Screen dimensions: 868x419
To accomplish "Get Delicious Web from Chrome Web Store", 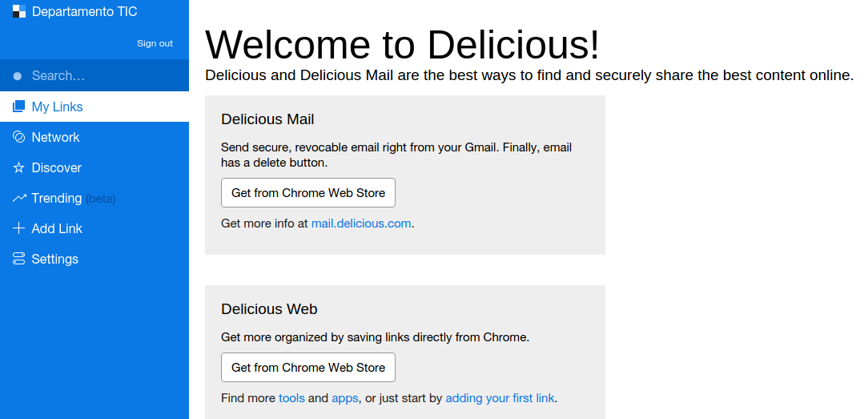I will click(308, 368).
